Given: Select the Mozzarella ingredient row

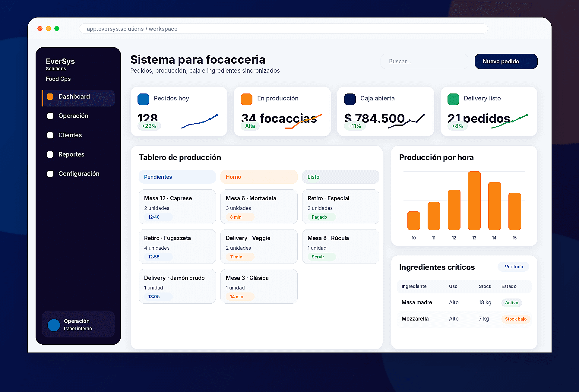Looking at the screenshot, I should click(x=464, y=319).
